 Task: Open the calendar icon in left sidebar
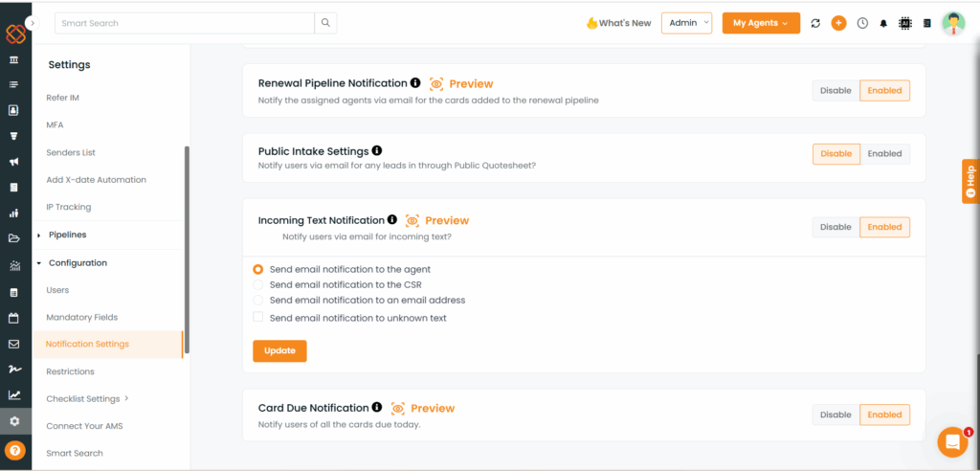[13, 319]
